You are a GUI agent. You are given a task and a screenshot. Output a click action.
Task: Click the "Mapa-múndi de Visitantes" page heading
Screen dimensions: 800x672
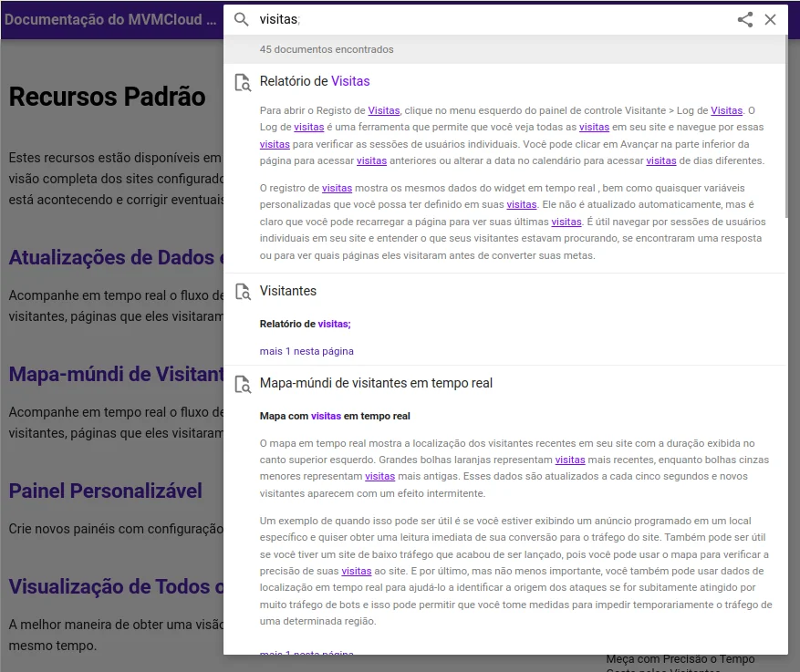(116, 374)
